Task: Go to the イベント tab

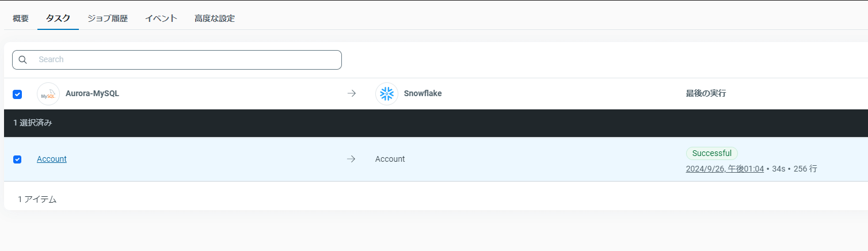Action: (x=161, y=18)
